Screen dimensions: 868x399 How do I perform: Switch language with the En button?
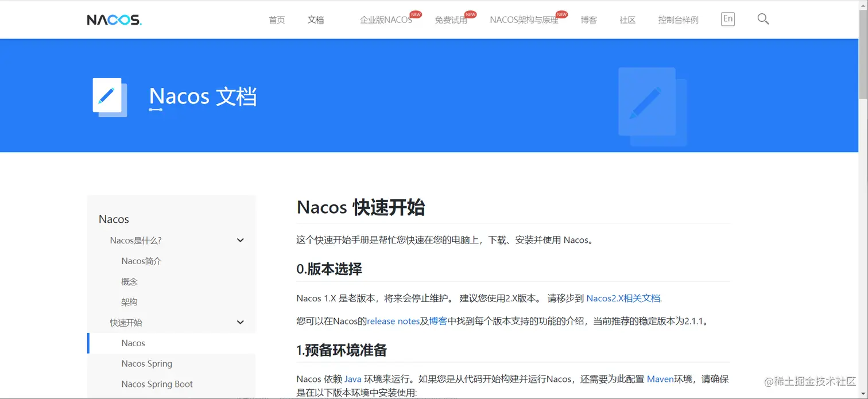pos(728,19)
